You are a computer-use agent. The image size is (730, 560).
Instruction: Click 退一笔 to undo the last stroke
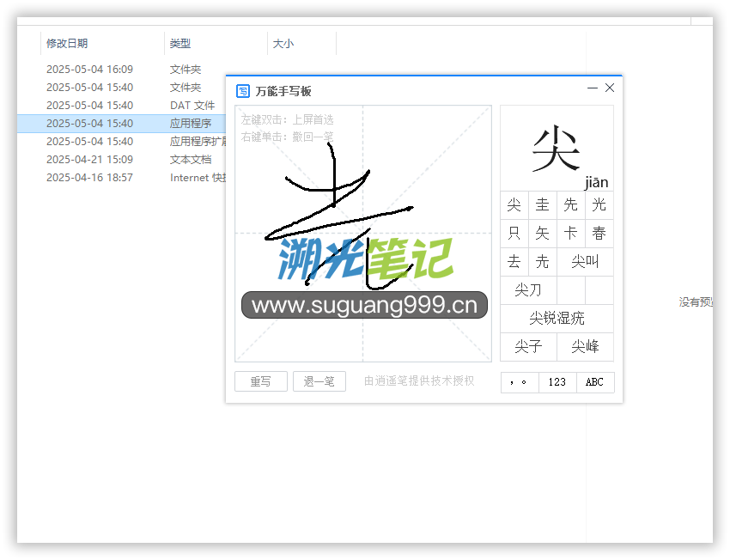pyautogui.click(x=319, y=381)
